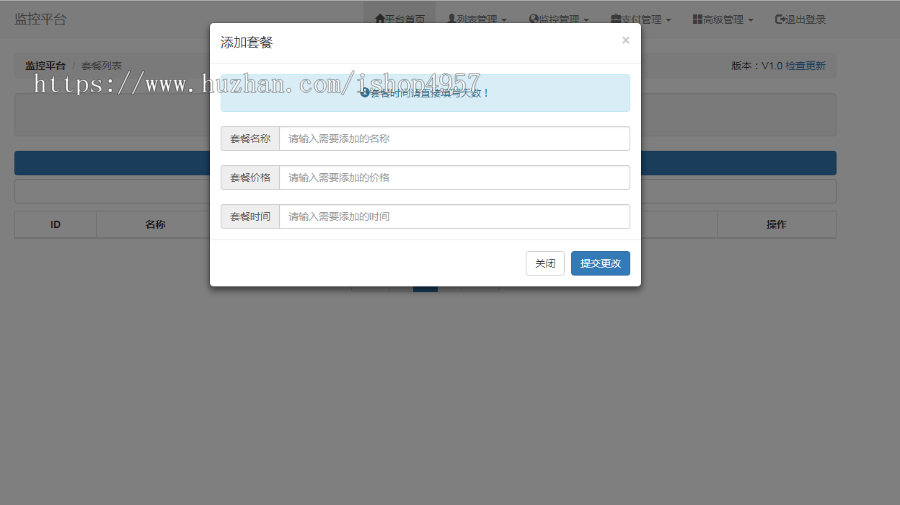Image resolution: width=900 pixels, height=505 pixels.
Task: Expand the 列表管理 dropdown menu
Action: point(476,19)
